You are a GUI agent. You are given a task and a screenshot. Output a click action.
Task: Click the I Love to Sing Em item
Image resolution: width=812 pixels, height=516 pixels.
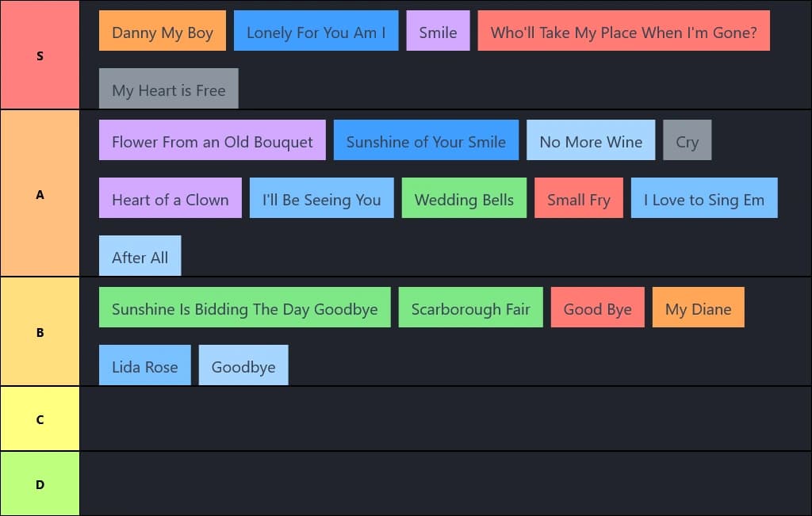point(704,197)
